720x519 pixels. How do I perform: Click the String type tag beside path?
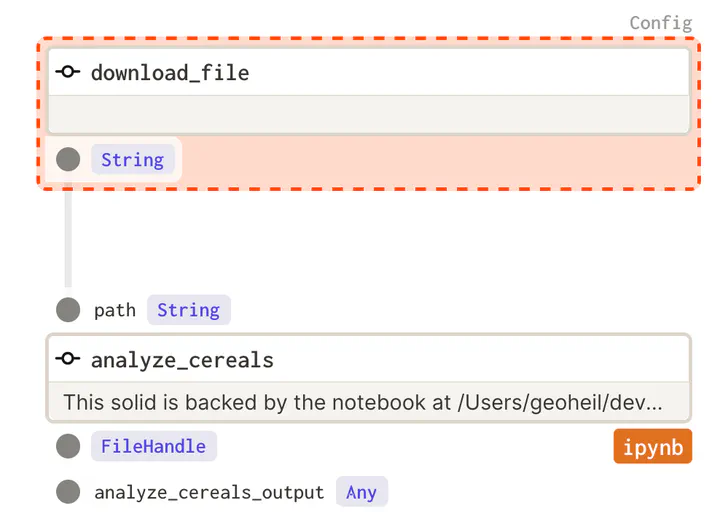188,310
